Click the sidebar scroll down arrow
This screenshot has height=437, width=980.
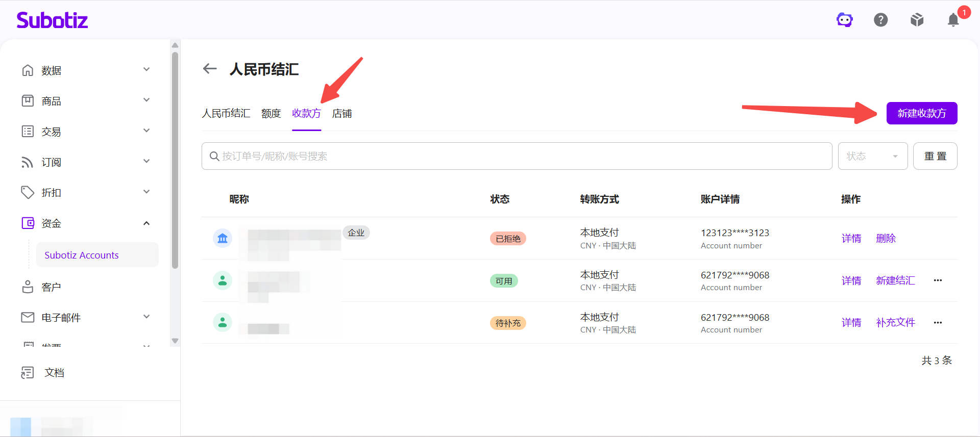click(x=175, y=341)
